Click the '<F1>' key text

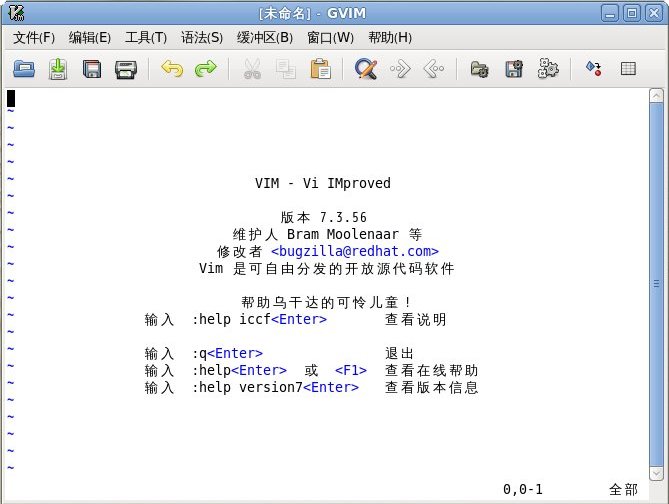[x=351, y=370]
